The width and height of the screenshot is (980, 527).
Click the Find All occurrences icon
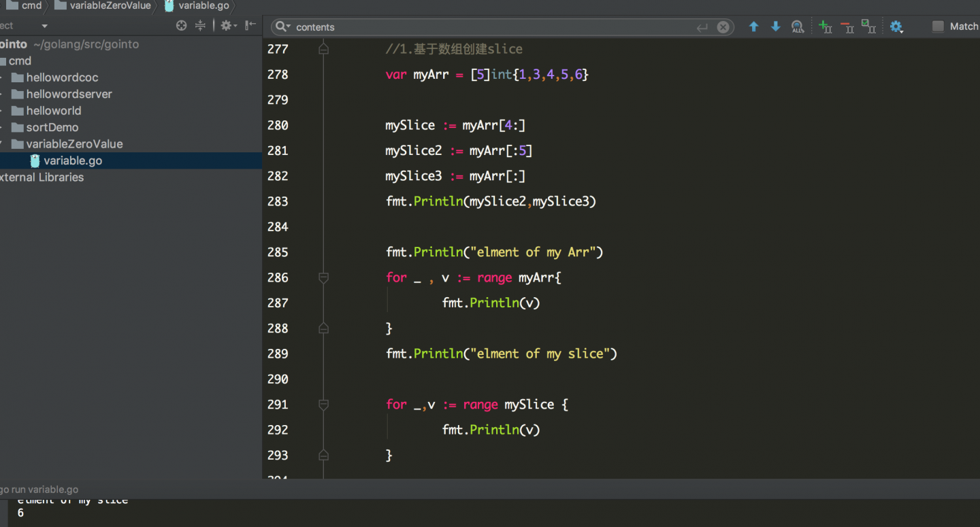[x=798, y=27]
